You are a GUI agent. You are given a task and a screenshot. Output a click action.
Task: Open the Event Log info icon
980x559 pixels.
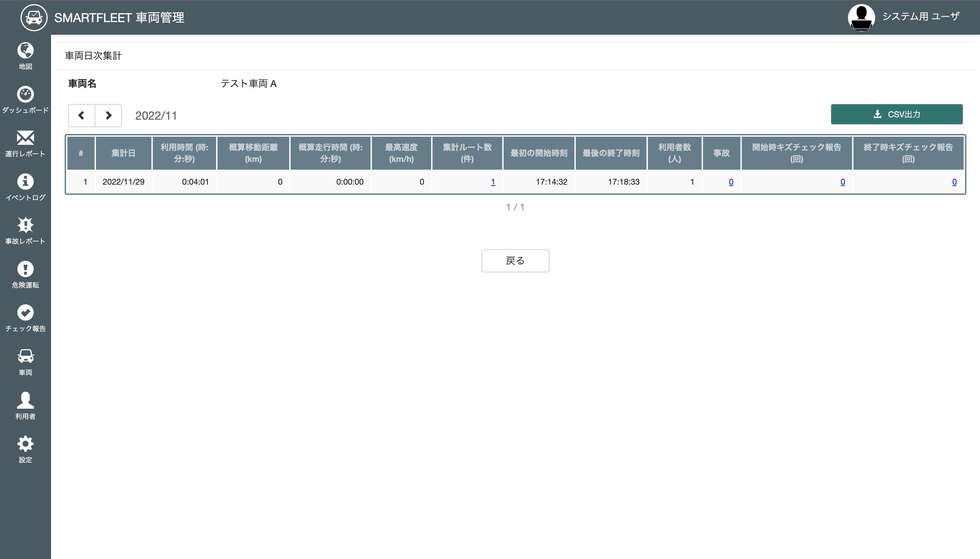pyautogui.click(x=26, y=181)
